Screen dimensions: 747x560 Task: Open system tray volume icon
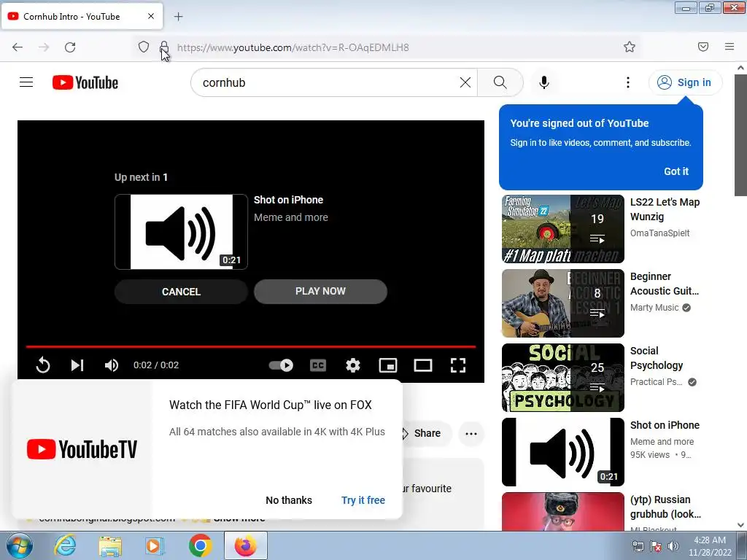(x=673, y=546)
